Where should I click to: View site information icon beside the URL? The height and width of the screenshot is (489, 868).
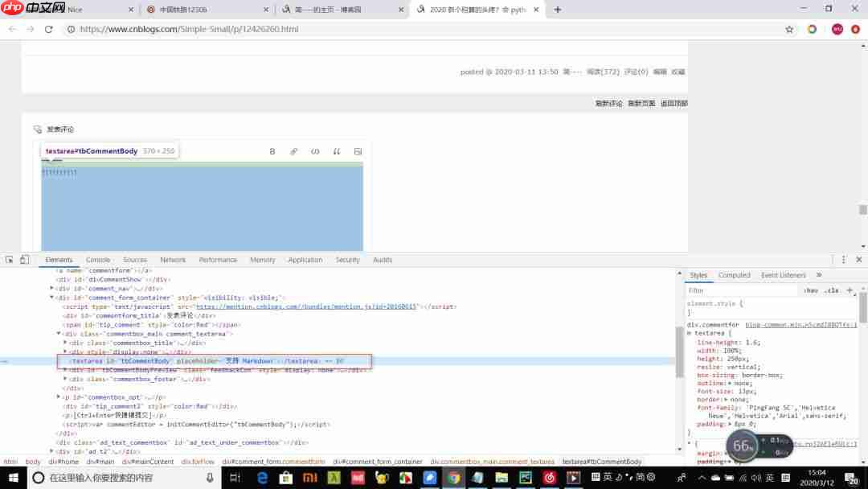[71, 29]
